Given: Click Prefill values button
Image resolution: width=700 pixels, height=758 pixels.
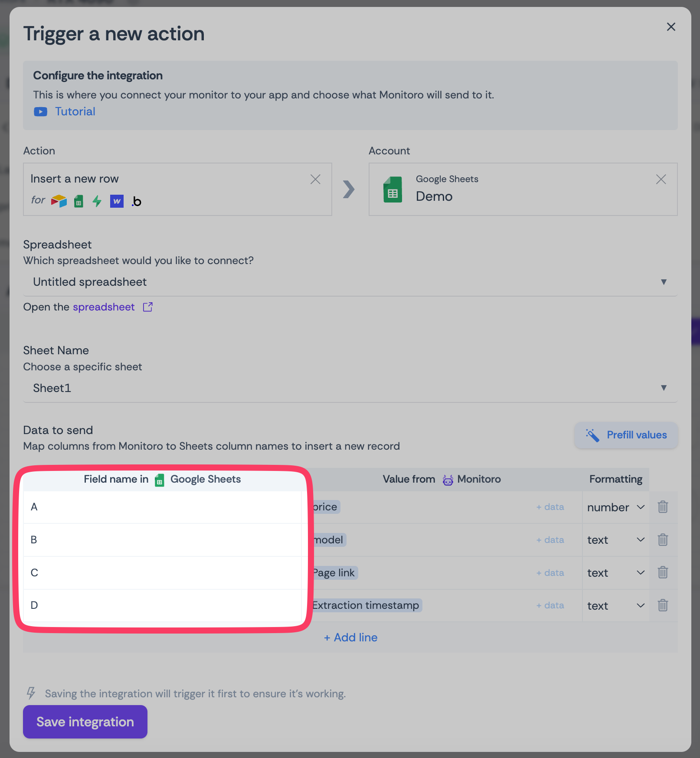Looking at the screenshot, I should pos(626,435).
